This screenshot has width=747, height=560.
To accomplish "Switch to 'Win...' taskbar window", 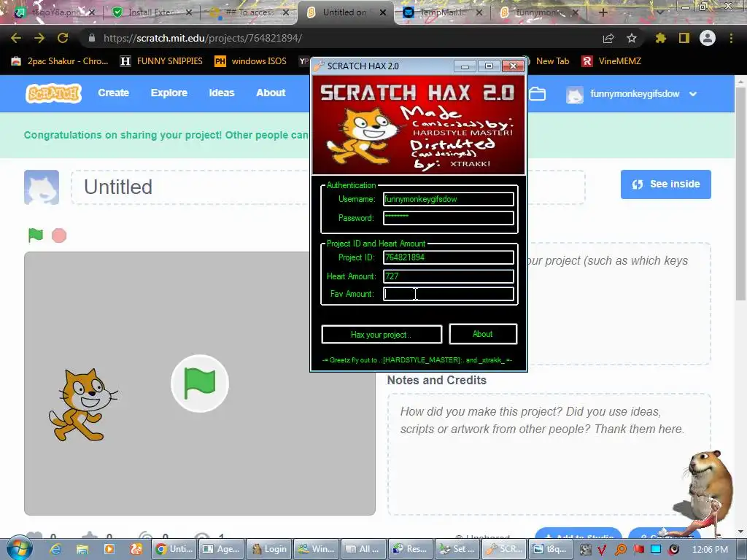I will (317, 549).
